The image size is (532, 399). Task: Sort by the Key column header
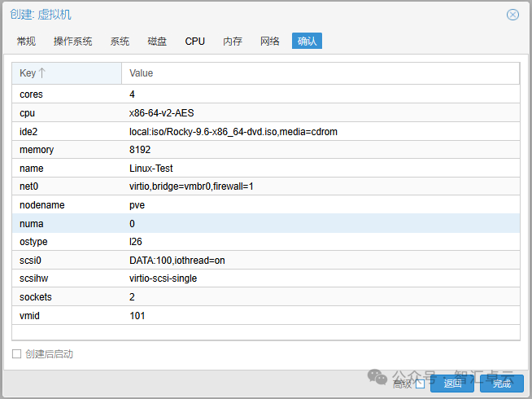click(x=28, y=73)
